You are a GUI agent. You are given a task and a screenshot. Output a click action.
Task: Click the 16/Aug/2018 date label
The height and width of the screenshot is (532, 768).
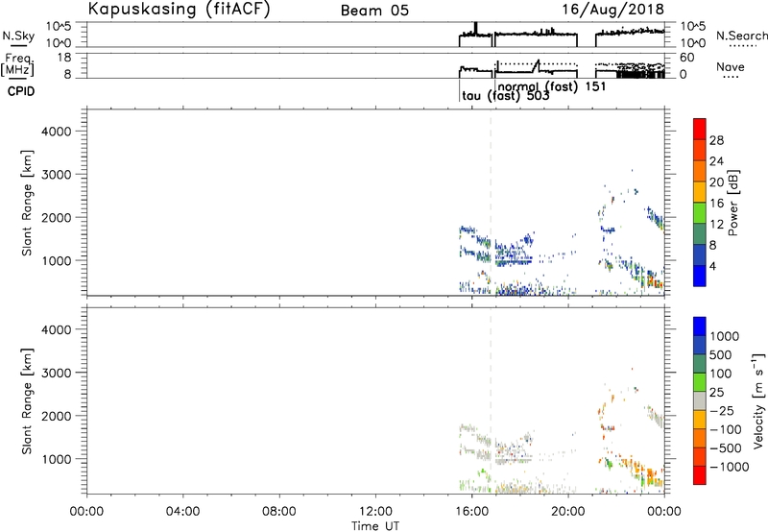(612, 10)
